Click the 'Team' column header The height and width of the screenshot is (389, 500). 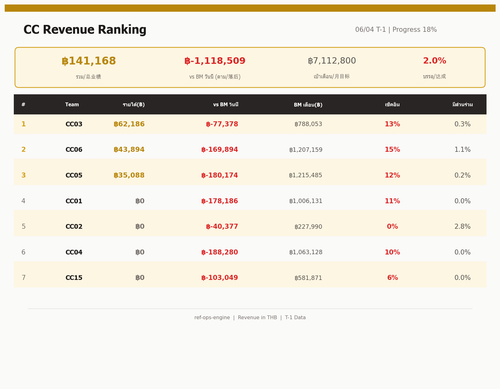(72, 104)
